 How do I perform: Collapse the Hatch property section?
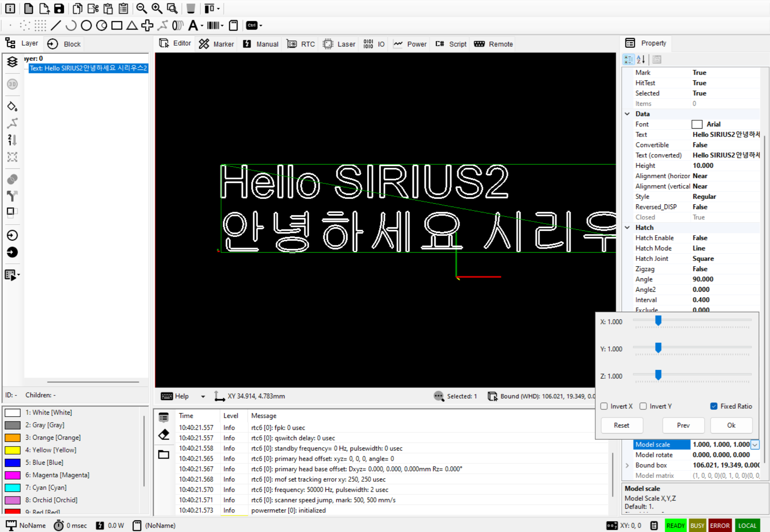coord(627,228)
